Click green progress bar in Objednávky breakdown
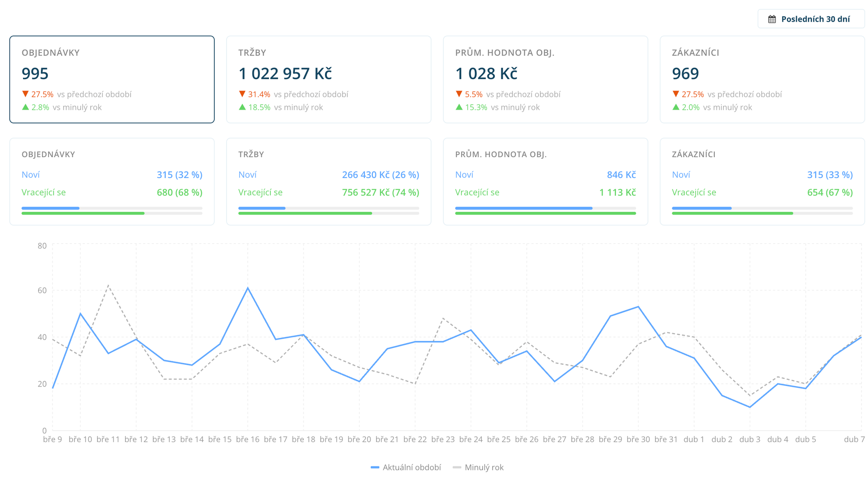Viewport: 868px width, 482px height. 82,213
